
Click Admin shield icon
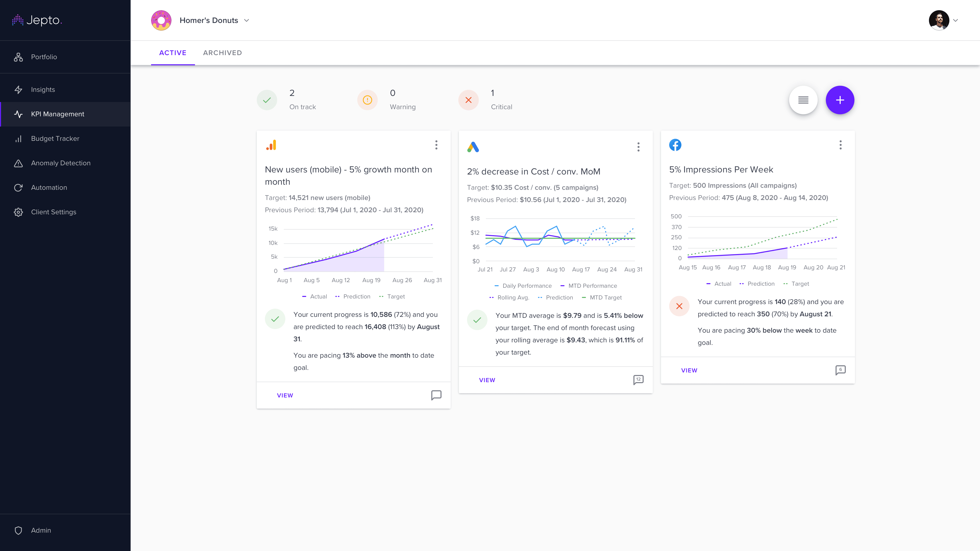(x=18, y=531)
